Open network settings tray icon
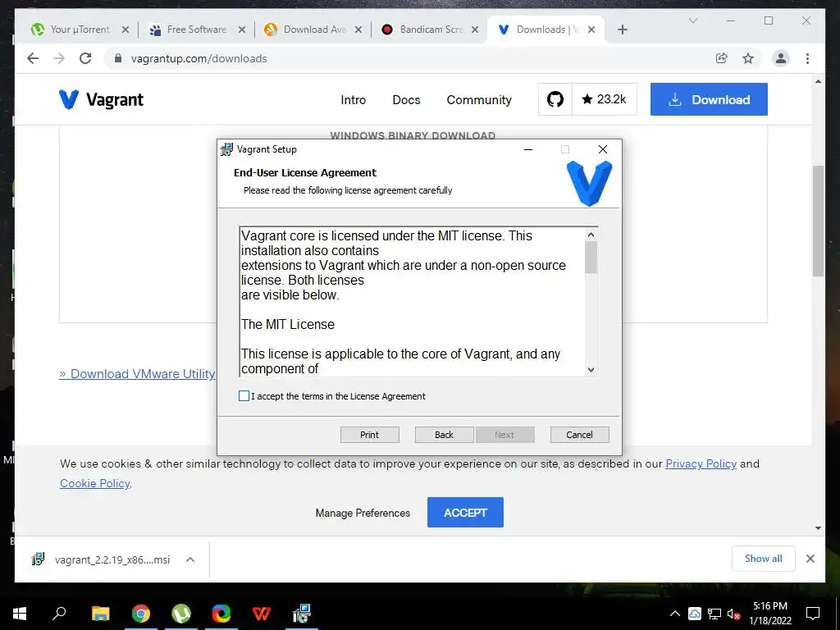 [714, 614]
